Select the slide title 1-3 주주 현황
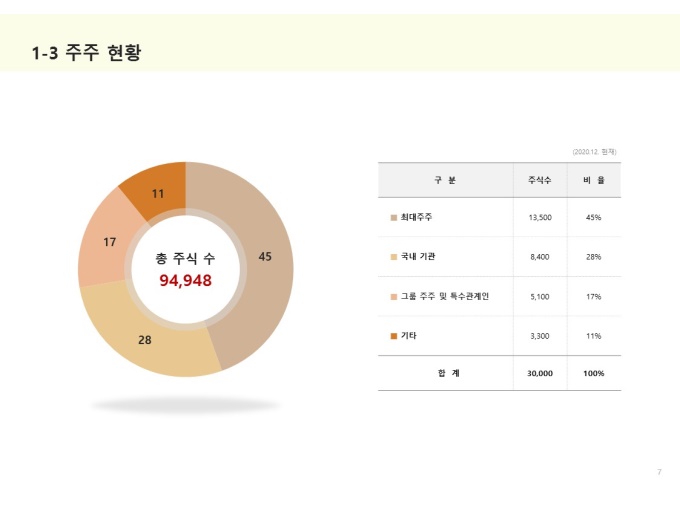 pyautogui.click(x=87, y=52)
